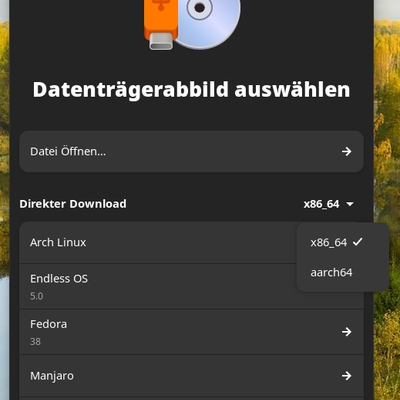This screenshot has width=400, height=400.
Task: Select the Manjaro download row
Action: click(x=191, y=376)
